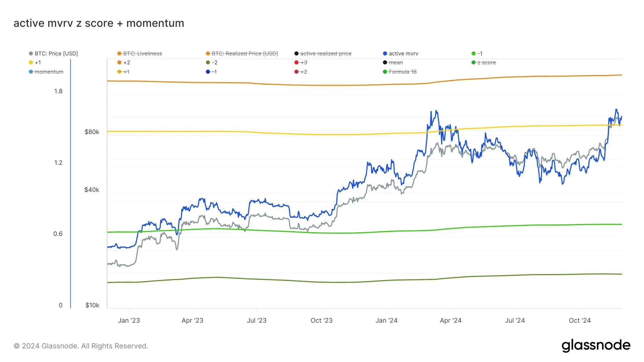The height and width of the screenshot is (362, 644).
Task: Click the 'Jul '24' x-axis label
Action: (515, 321)
